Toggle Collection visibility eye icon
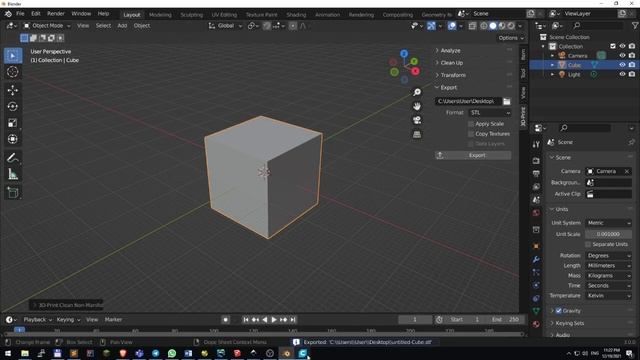The image size is (640, 360). (622, 46)
